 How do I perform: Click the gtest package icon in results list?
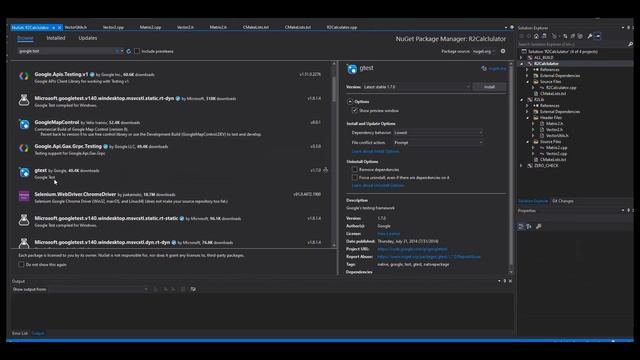click(24, 172)
